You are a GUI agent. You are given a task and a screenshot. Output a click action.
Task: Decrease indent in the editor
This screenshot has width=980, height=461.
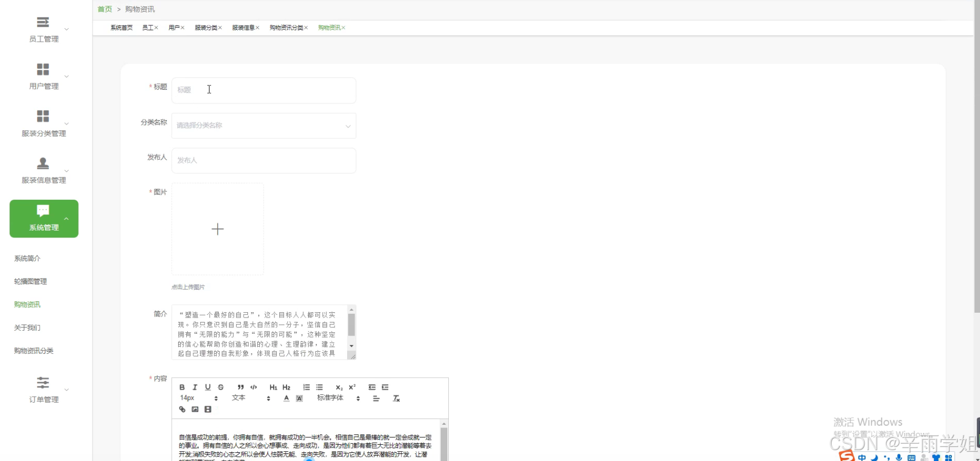372,387
